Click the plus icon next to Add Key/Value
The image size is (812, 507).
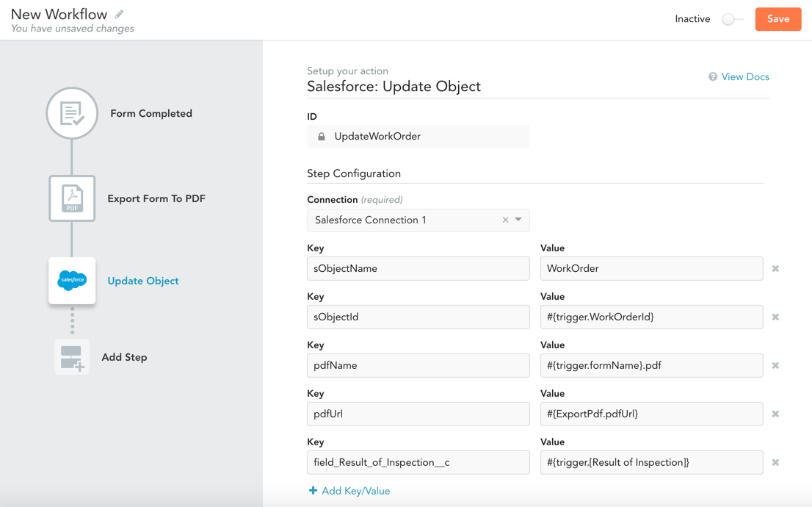point(313,490)
